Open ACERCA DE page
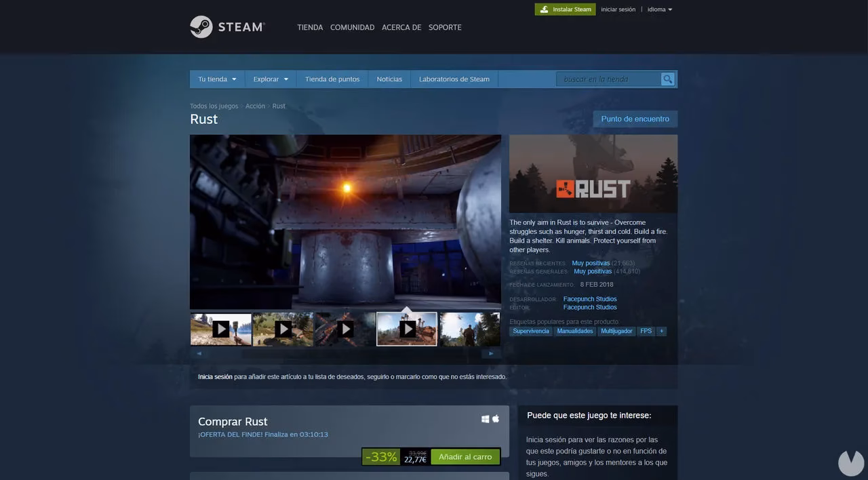Image resolution: width=868 pixels, height=480 pixels. pos(401,27)
